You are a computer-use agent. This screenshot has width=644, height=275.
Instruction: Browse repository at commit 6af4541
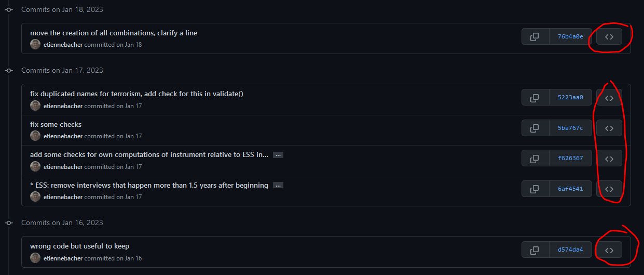[609, 189]
